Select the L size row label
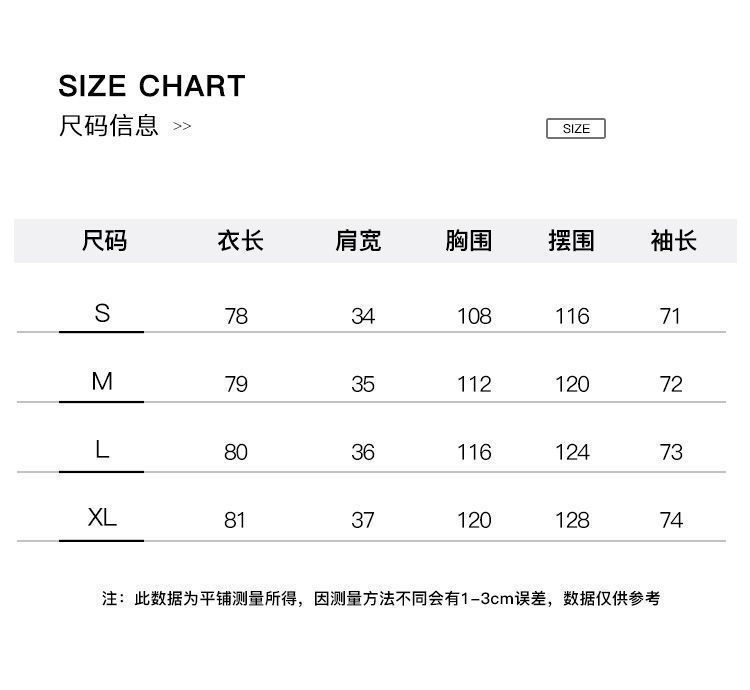Screen dimensions: 750x690 pos(102,450)
